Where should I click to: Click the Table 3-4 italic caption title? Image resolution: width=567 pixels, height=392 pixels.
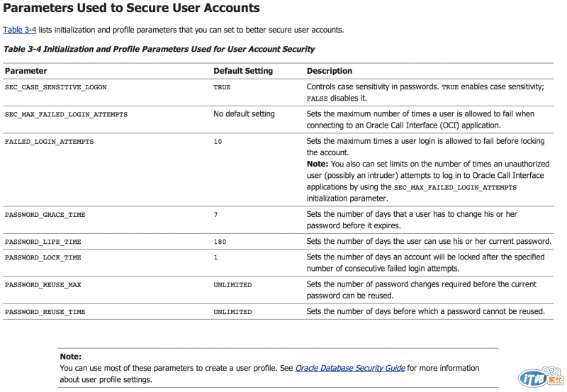point(159,49)
